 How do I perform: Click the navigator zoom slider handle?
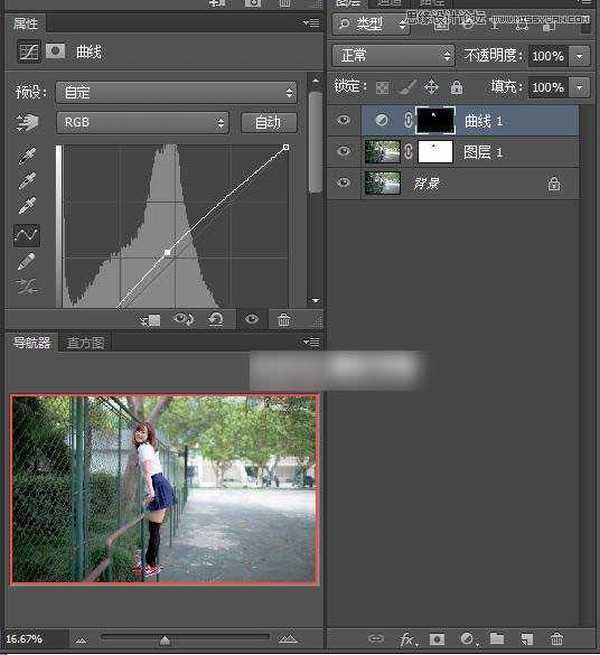(165, 640)
